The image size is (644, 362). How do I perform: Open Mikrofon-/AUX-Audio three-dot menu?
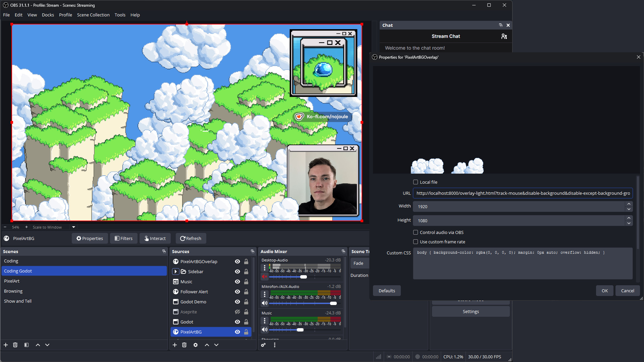pos(265,294)
